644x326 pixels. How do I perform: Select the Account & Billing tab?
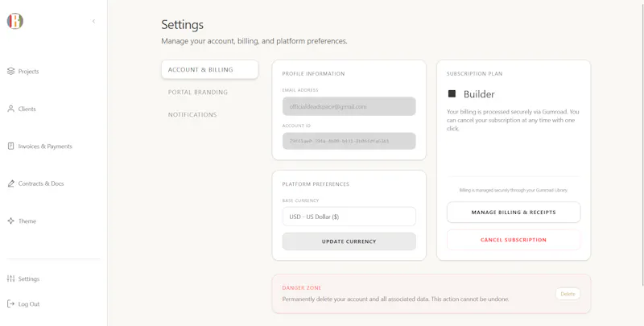[x=210, y=70]
